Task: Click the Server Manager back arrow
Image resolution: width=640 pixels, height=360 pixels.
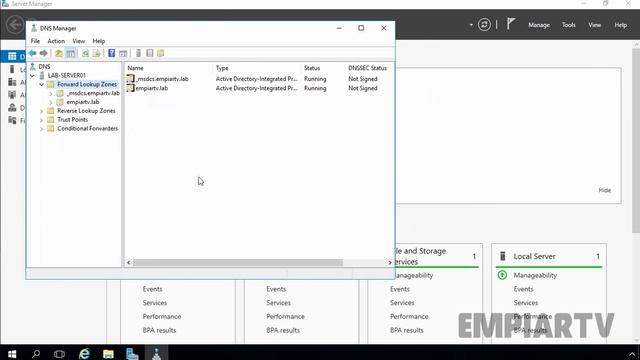Action: [x=15, y=24]
